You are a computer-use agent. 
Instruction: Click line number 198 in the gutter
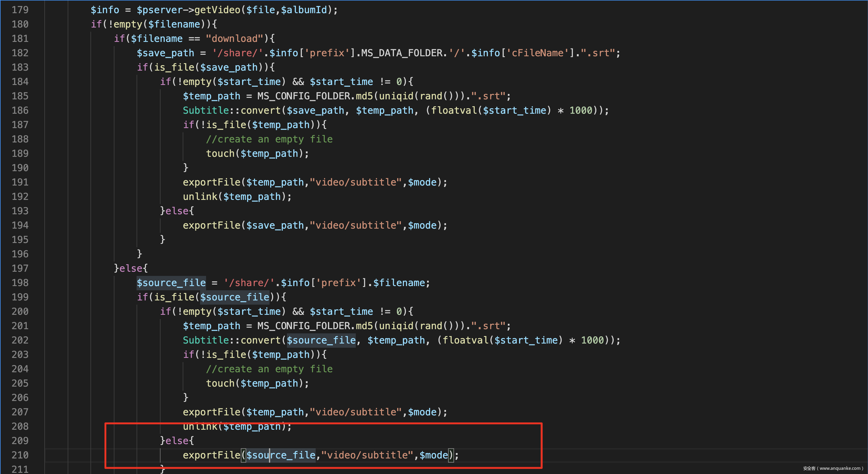click(20, 283)
